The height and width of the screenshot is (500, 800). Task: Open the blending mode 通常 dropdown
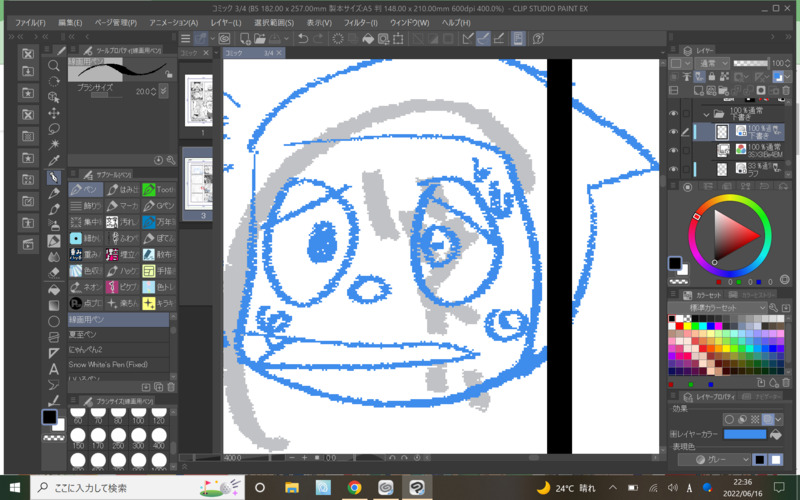(712, 63)
